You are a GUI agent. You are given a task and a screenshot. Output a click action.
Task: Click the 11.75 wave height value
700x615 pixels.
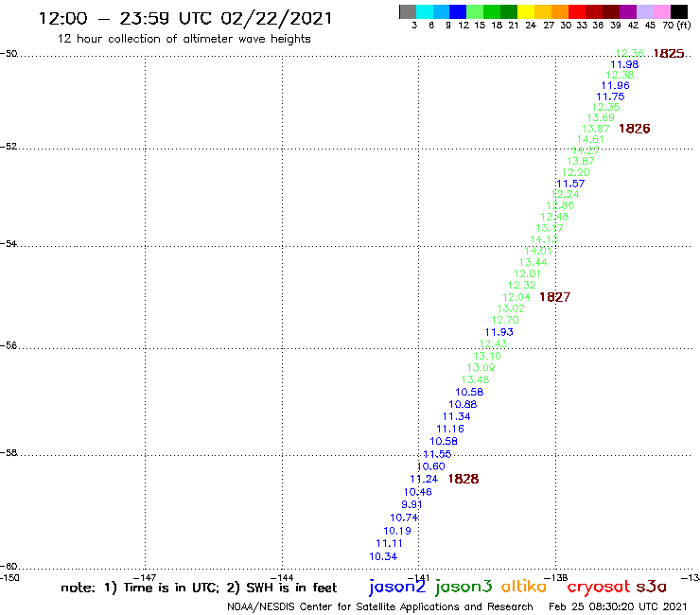tap(610, 97)
